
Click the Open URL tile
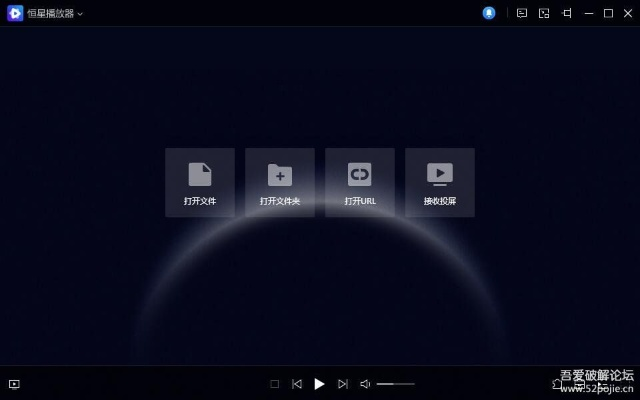(x=360, y=182)
